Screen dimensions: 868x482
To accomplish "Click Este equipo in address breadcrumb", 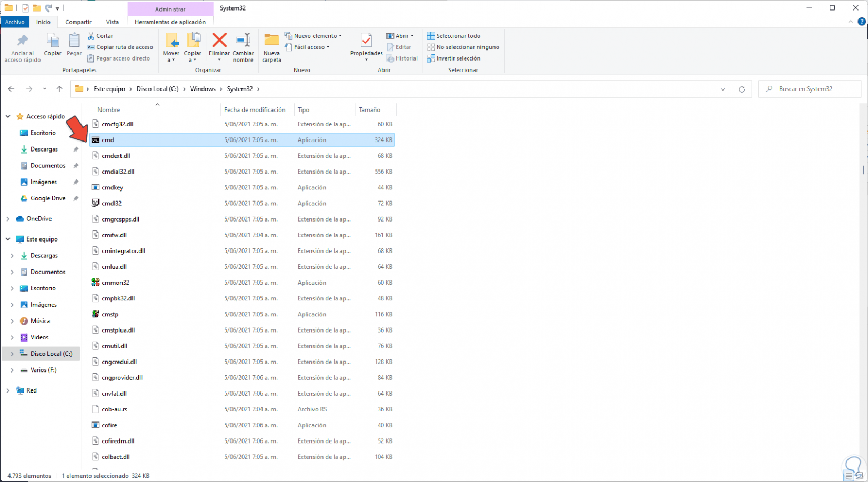I will tap(109, 89).
